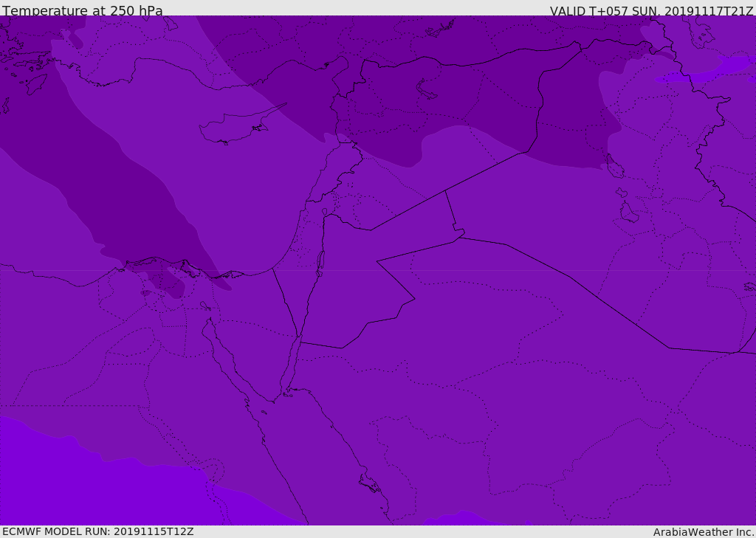Click the 'ArabiaWeather Inc.' credit text
This screenshot has height=538, width=756.
click(x=704, y=532)
